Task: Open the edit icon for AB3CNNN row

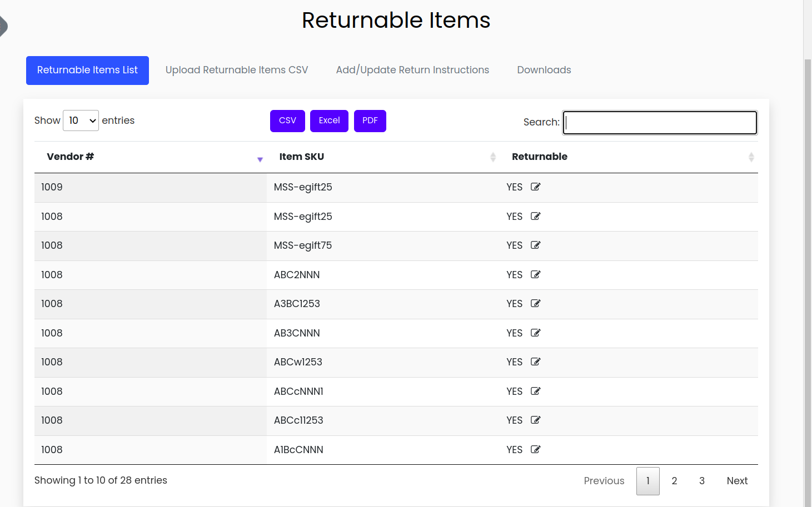Action: click(535, 333)
